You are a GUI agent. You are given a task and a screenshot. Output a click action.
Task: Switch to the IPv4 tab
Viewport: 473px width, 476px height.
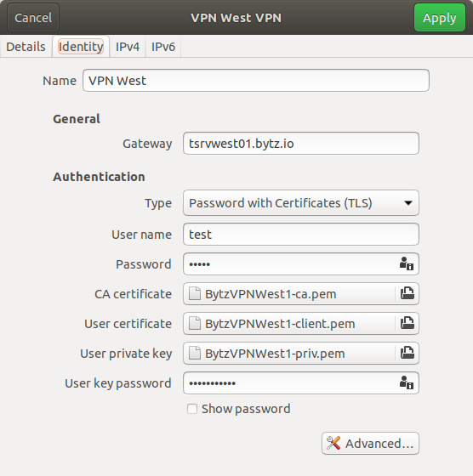[128, 47]
